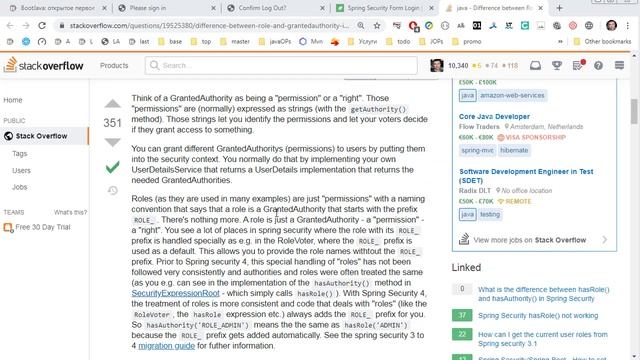Open linked Spring Security hasRole() not working
Viewport: 640px width, 360px height.
coord(538,316)
